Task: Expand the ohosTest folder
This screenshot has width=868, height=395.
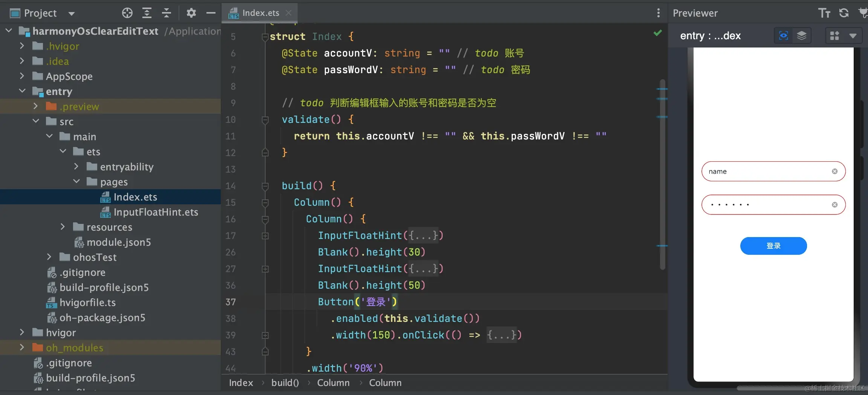Action: click(x=49, y=257)
